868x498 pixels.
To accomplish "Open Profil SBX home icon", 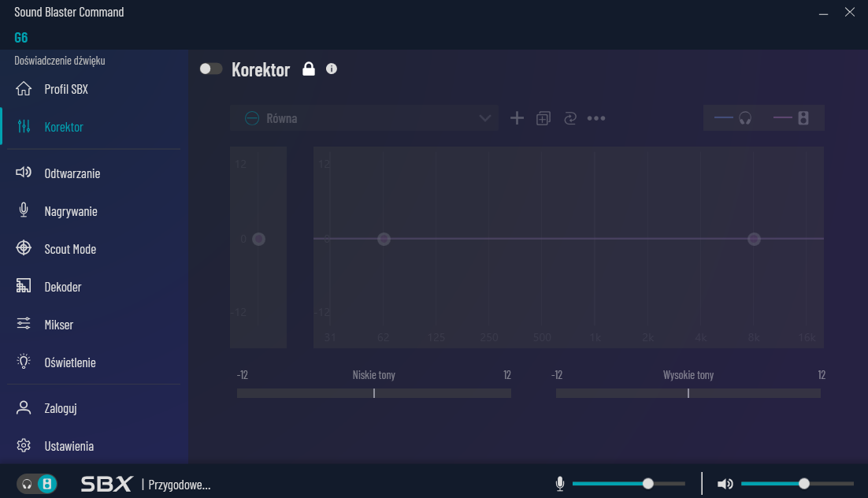I will (24, 88).
